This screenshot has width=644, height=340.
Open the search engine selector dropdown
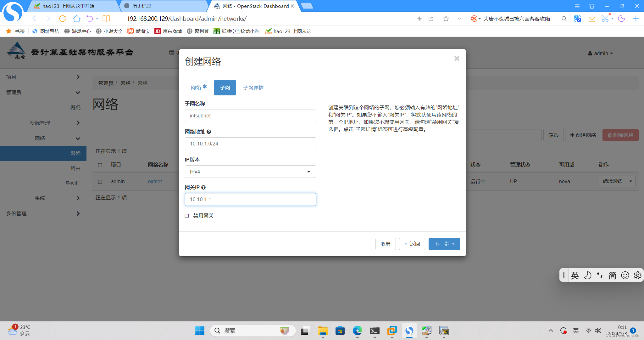(x=476, y=19)
